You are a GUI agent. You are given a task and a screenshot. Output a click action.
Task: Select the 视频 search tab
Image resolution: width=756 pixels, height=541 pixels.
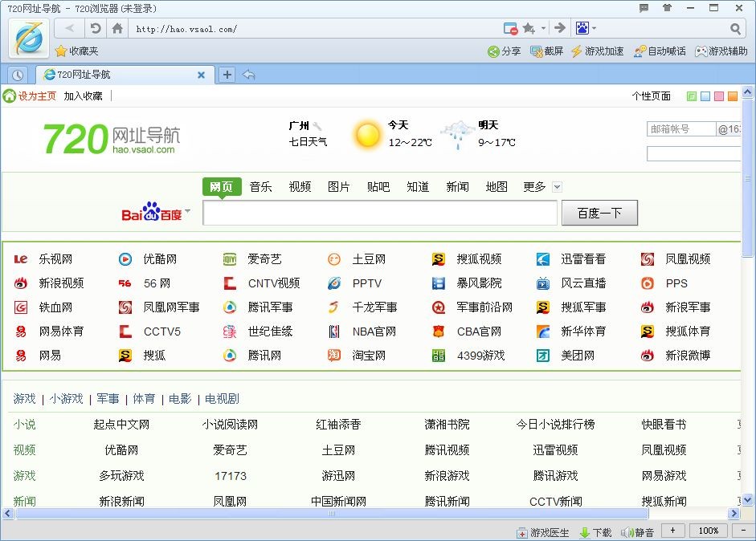point(300,187)
